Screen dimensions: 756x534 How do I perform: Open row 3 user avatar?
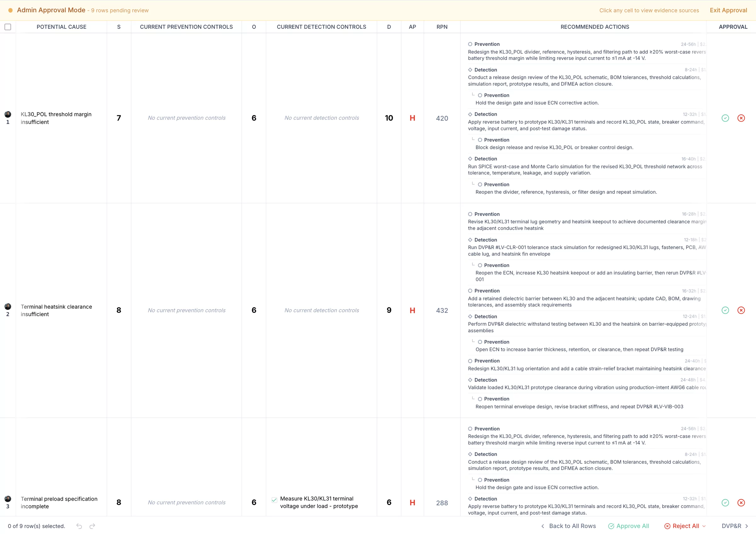pyautogui.click(x=8, y=499)
